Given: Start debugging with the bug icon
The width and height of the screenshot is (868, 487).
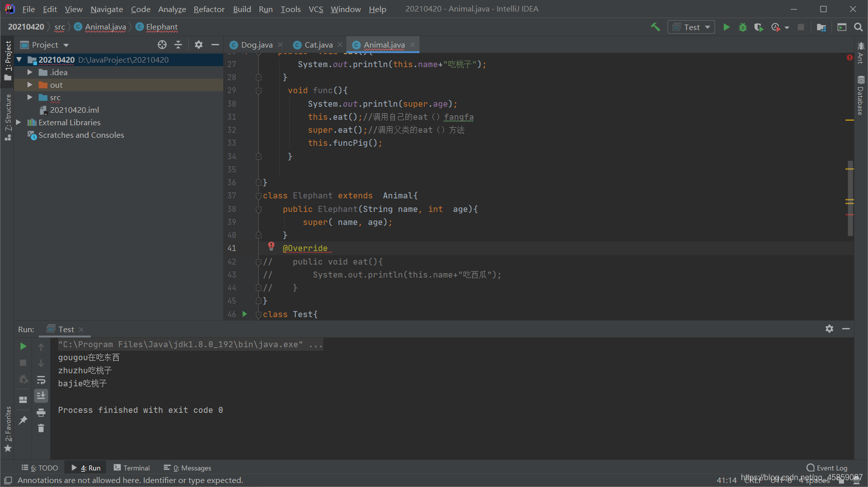Looking at the screenshot, I should click(743, 27).
